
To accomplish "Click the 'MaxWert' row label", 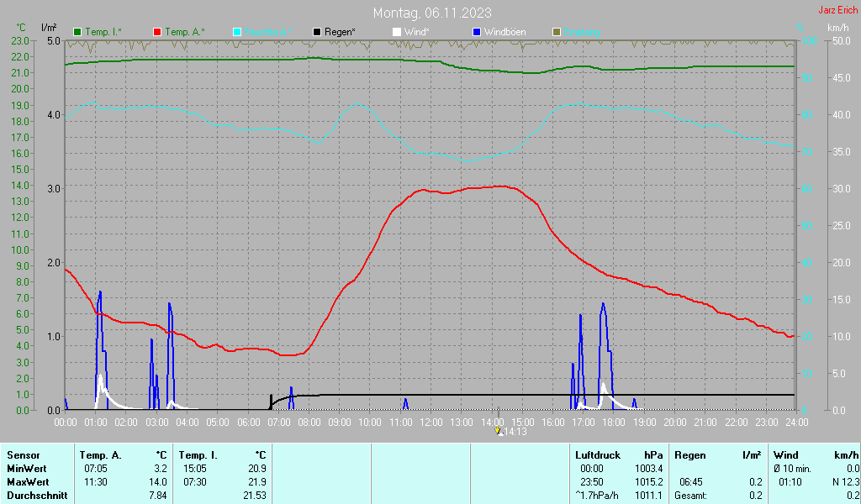I will click(x=28, y=482).
